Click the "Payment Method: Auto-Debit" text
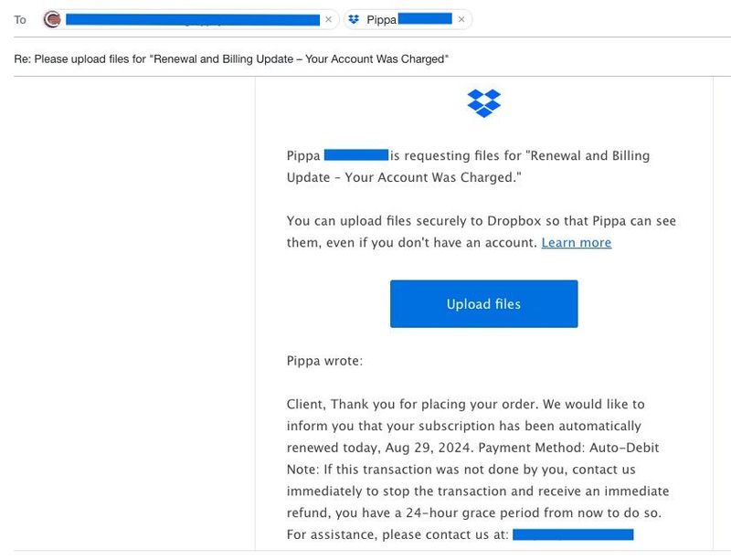The width and height of the screenshot is (731, 560). pos(568,448)
